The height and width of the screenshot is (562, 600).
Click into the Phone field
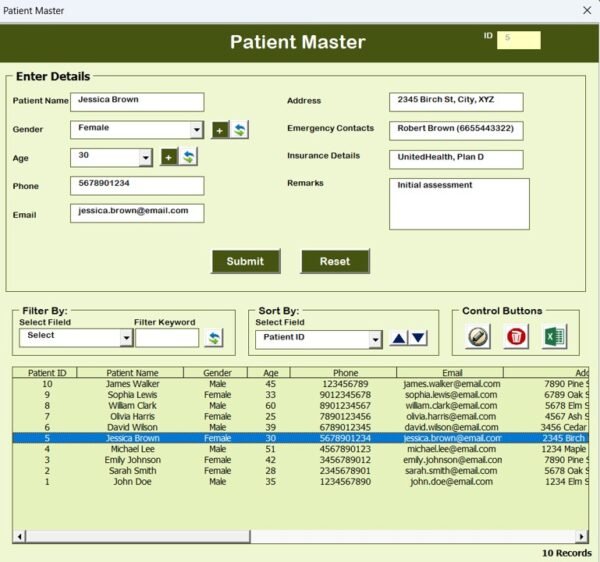point(137,186)
